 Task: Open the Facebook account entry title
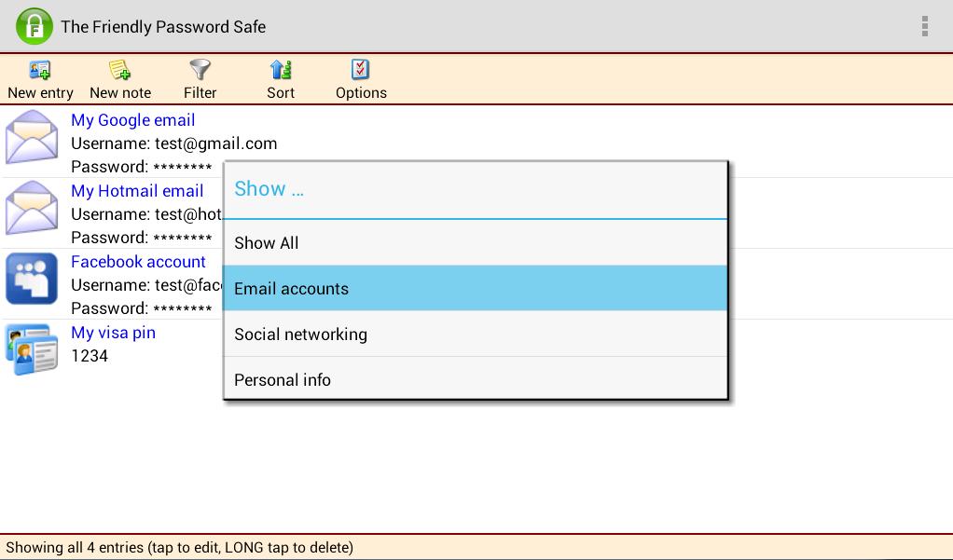139,262
